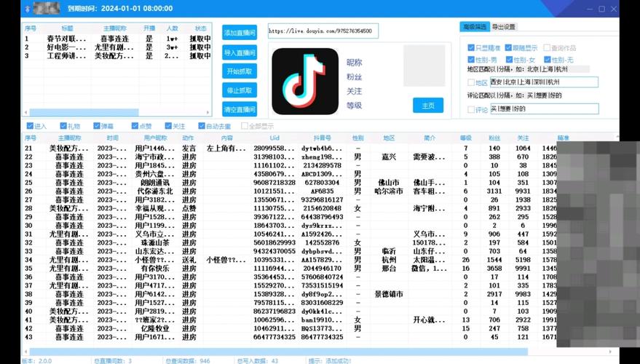Viewport: 640px width, 364px height.
Task: Uncheck the 性别-女 checkbox
Action: (509, 60)
